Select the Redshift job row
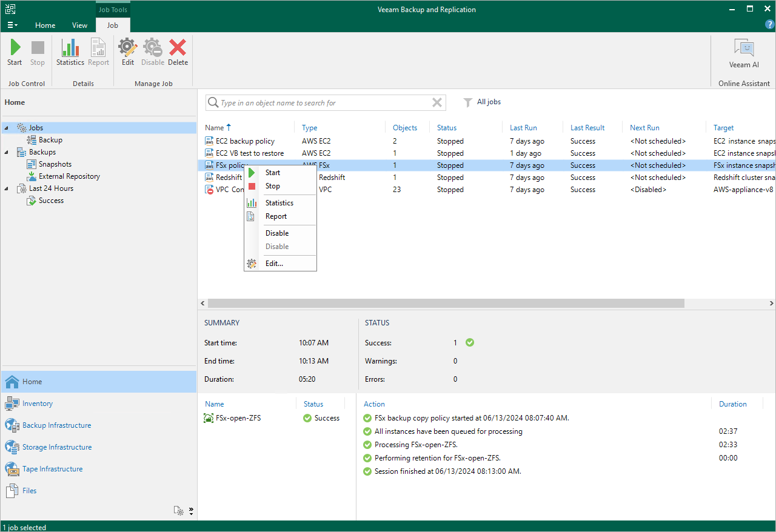The width and height of the screenshot is (776, 532). (487, 178)
